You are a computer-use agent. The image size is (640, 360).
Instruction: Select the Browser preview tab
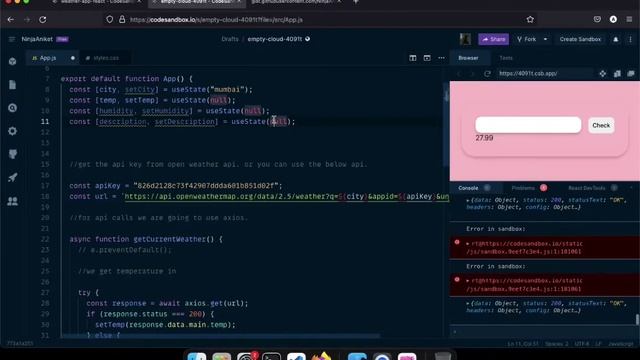click(468, 58)
